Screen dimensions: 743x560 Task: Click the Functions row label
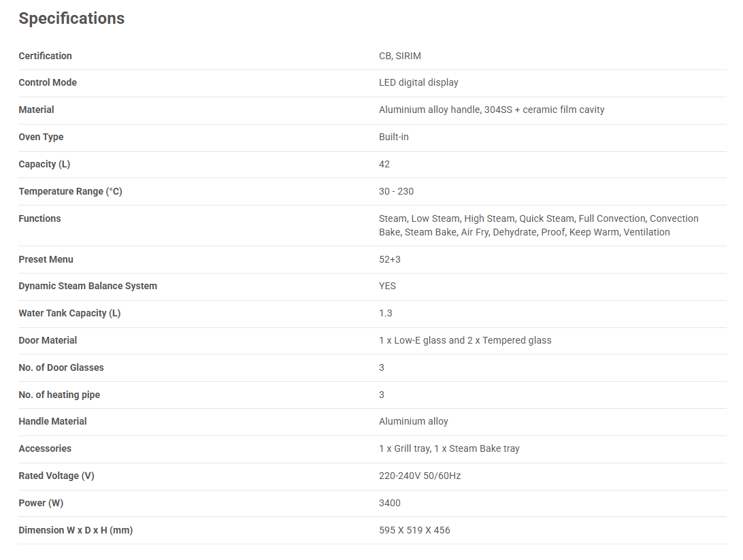pyautogui.click(x=39, y=218)
